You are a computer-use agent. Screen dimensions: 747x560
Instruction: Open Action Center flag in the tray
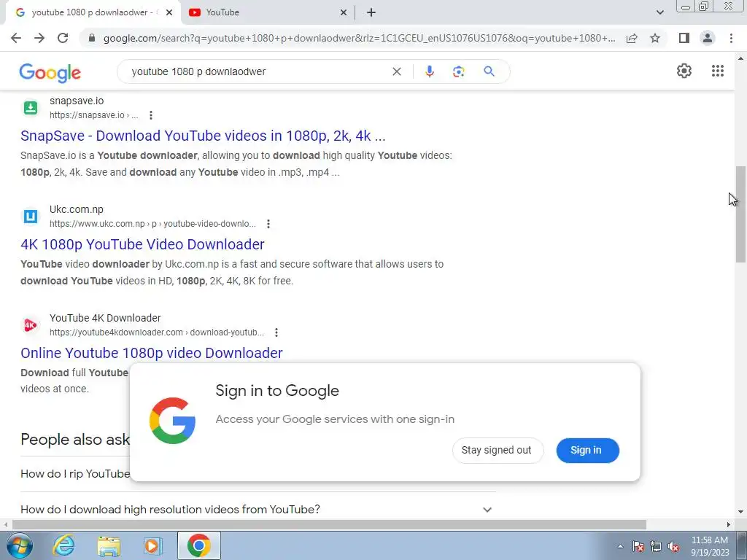pyautogui.click(x=638, y=547)
